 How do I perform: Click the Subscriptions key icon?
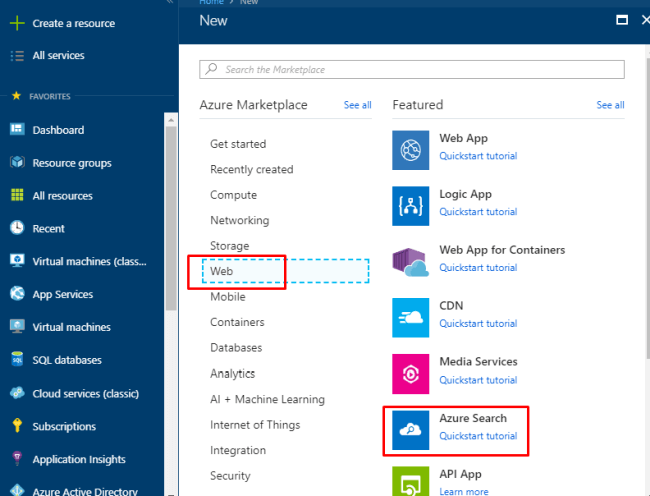tap(17, 425)
